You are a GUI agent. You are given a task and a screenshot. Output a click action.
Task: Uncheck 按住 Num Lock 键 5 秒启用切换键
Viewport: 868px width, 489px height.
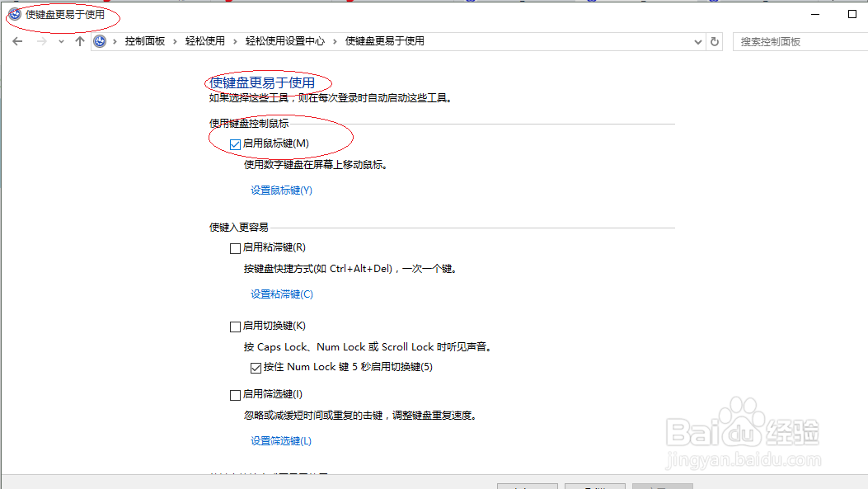coord(256,367)
